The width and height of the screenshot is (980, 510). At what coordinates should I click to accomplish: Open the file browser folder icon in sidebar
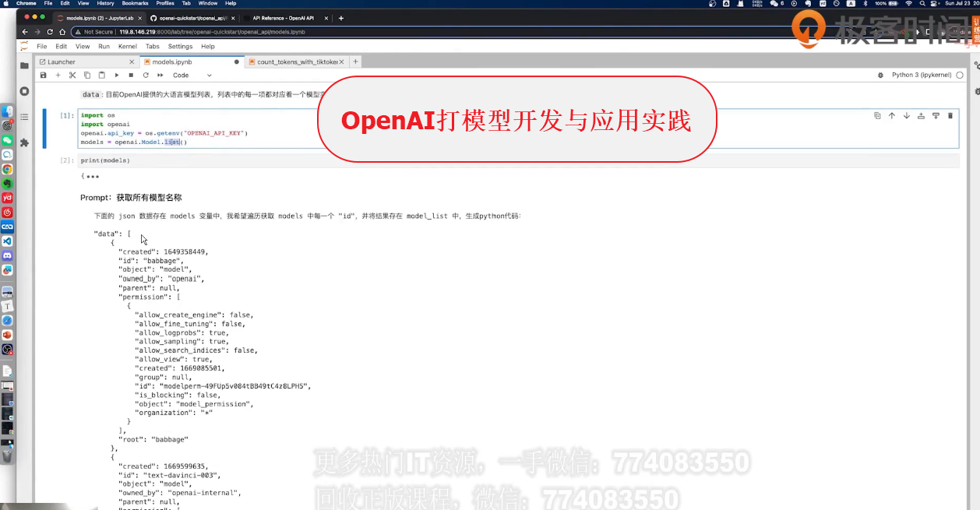tap(24, 65)
